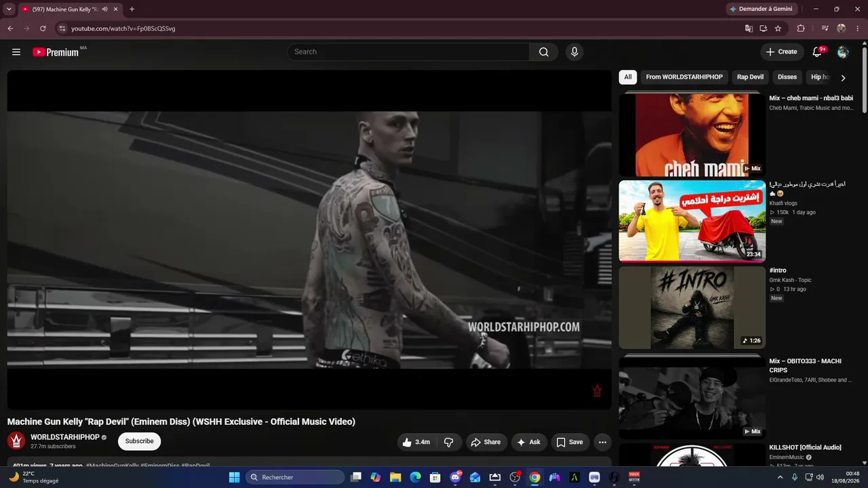Click the Ask button
Image resolution: width=868 pixels, height=488 pixels.
click(529, 442)
